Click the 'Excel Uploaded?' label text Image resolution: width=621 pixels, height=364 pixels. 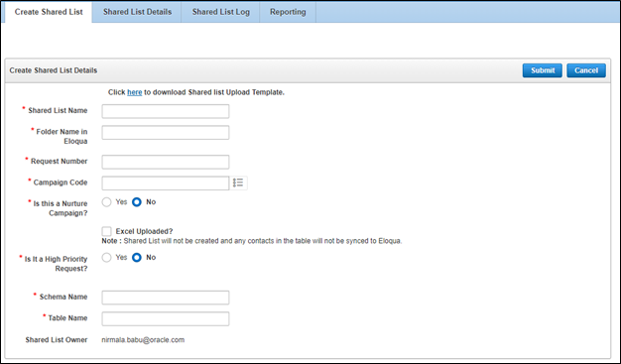(x=144, y=231)
